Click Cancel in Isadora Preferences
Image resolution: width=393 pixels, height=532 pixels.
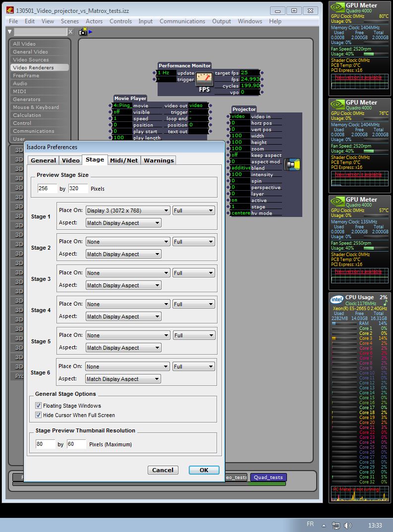tap(163, 470)
